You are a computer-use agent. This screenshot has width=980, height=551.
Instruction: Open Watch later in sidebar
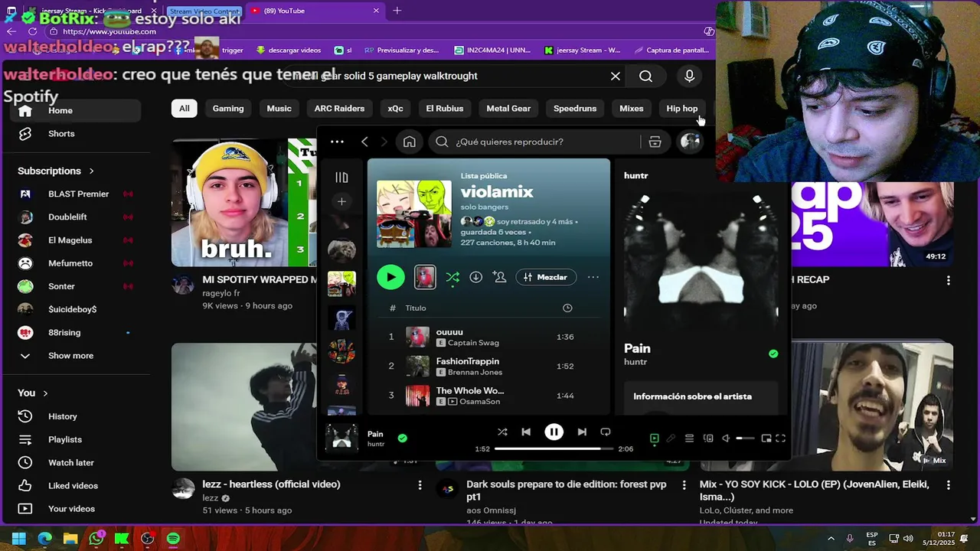[x=70, y=462]
